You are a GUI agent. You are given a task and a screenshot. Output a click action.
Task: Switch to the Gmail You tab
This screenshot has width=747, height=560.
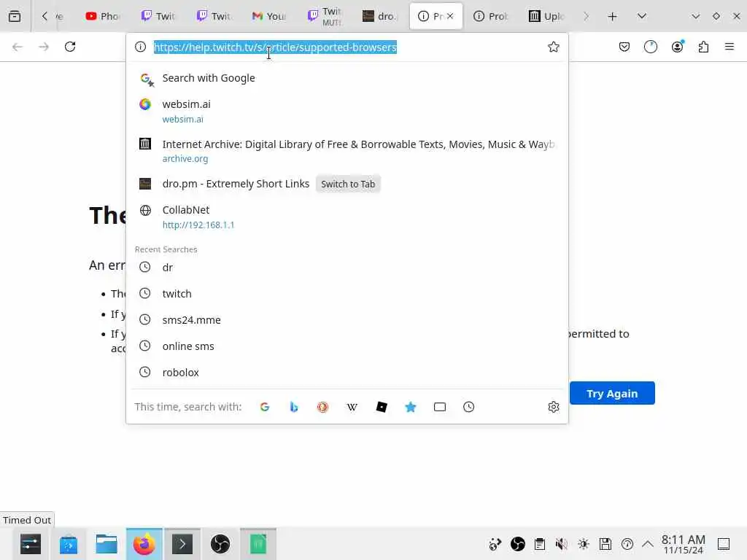(268, 16)
